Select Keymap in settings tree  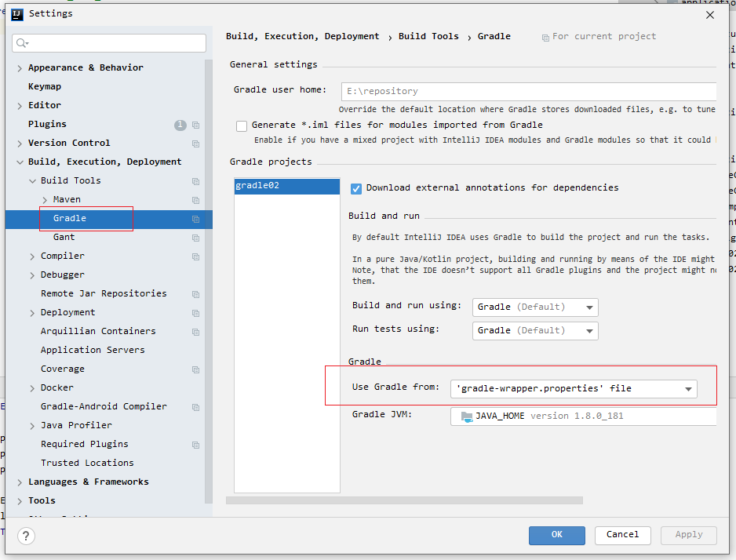[45, 86]
